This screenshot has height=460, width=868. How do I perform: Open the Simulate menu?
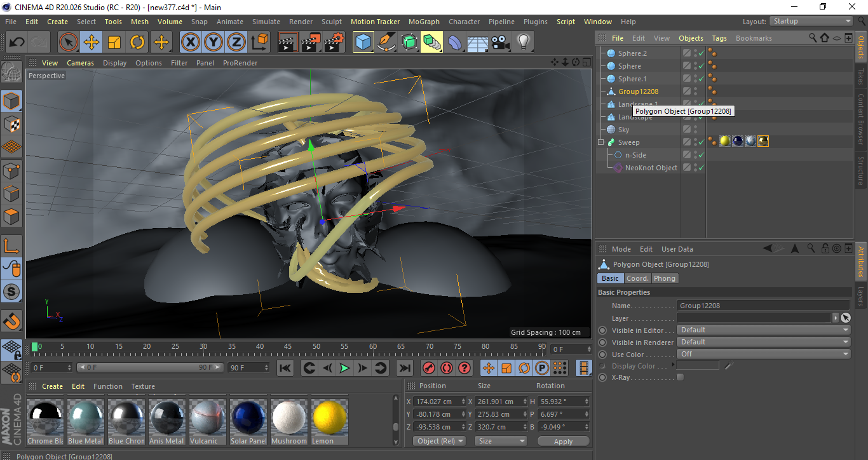point(266,22)
